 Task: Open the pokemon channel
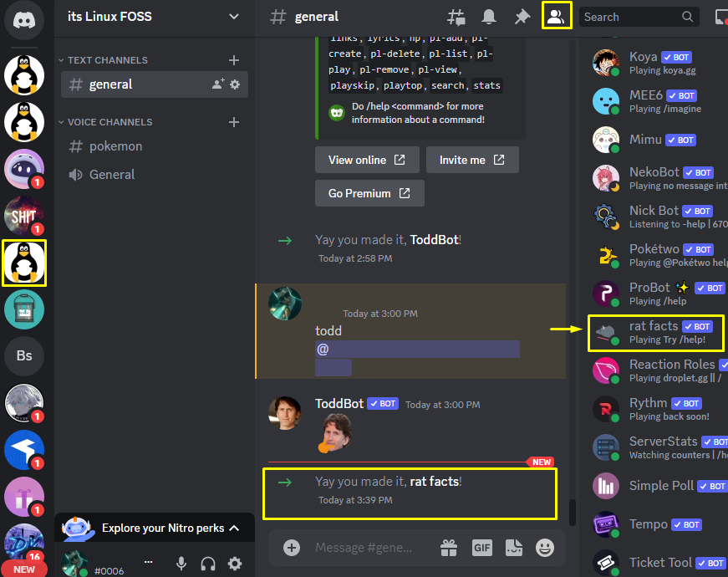pos(154,146)
